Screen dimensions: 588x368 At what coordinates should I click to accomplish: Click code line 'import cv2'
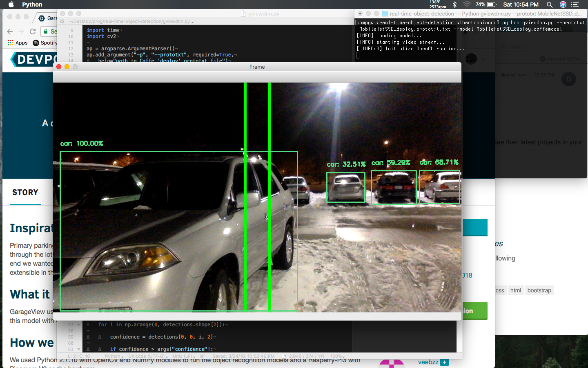point(102,36)
